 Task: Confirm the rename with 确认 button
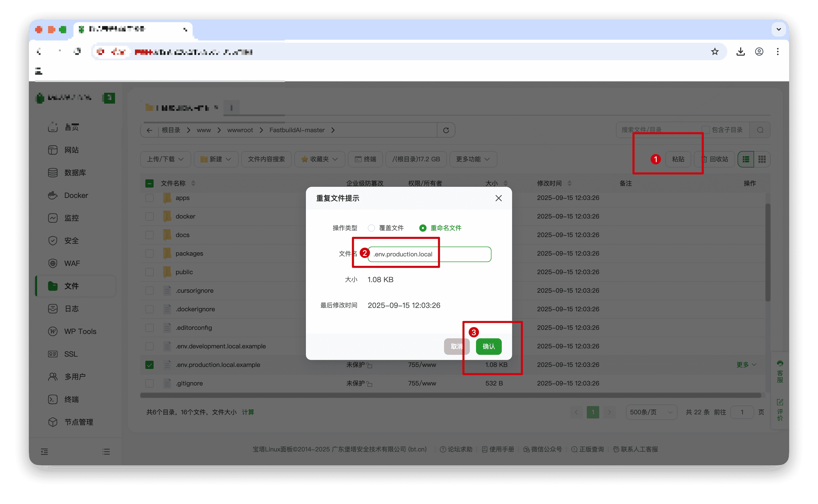click(488, 346)
